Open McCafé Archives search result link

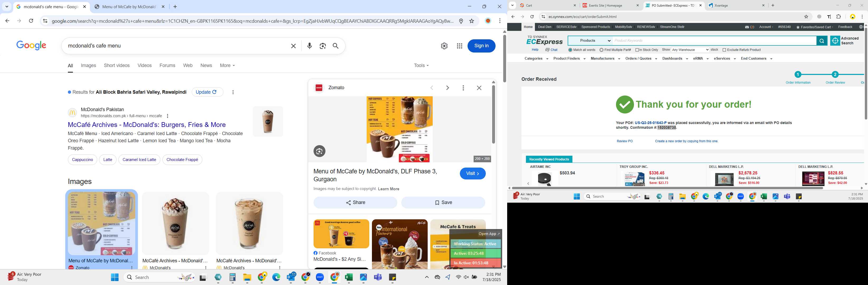pos(147,125)
